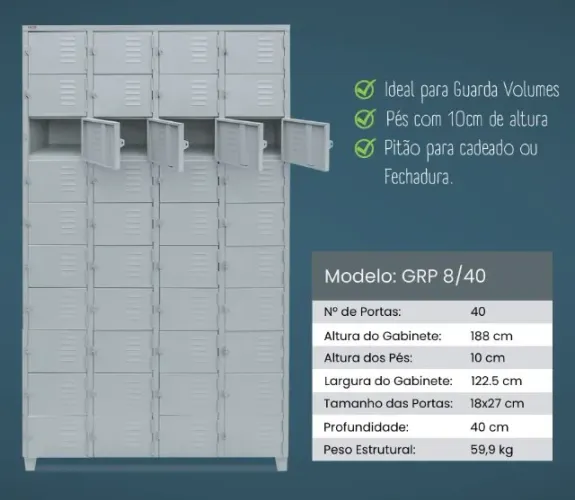The height and width of the screenshot is (500, 575).
Task: Click the '122.5 cm' value
Action: [x=496, y=381]
